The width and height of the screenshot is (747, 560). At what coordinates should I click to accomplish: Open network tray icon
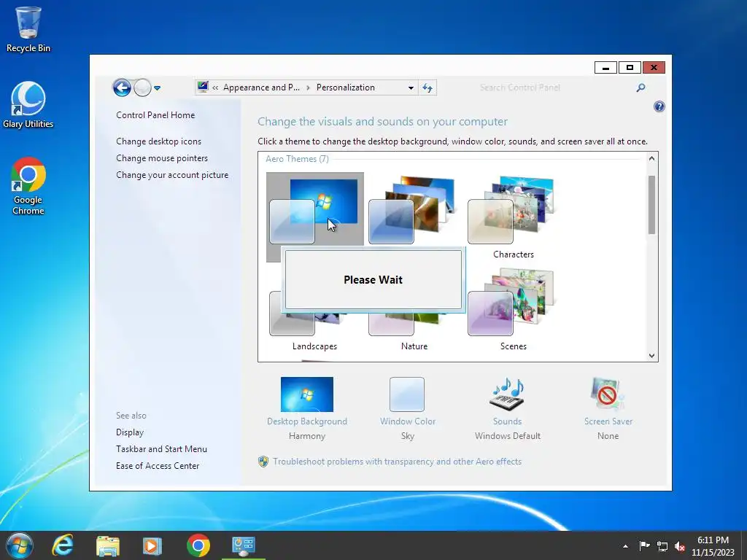tap(662, 545)
